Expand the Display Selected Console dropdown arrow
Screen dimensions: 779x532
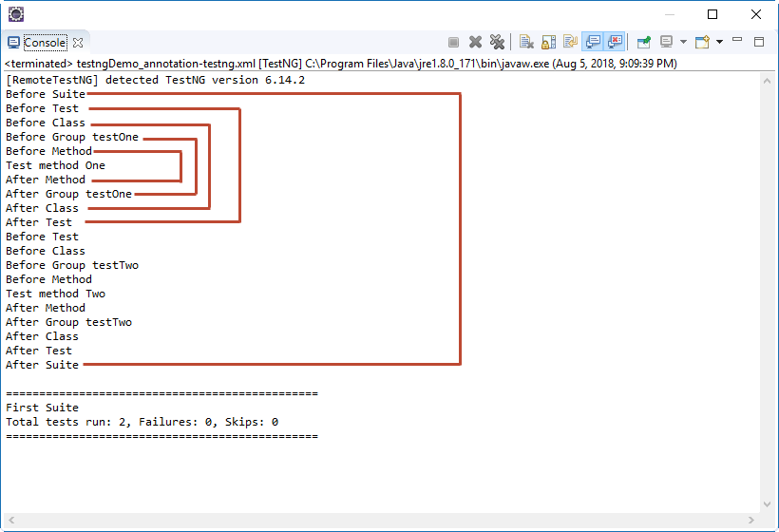tap(683, 42)
